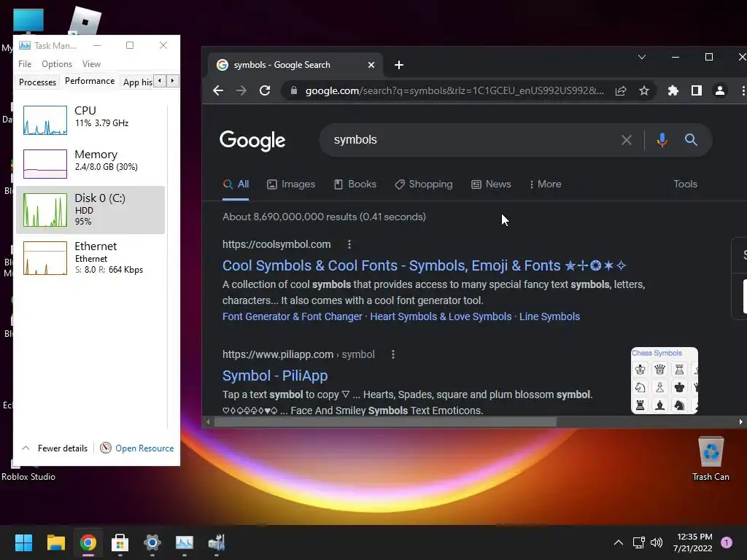The width and height of the screenshot is (747, 560).
Task: Open options for the piliapp.com result
Action: pyautogui.click(x=393, y=354)
